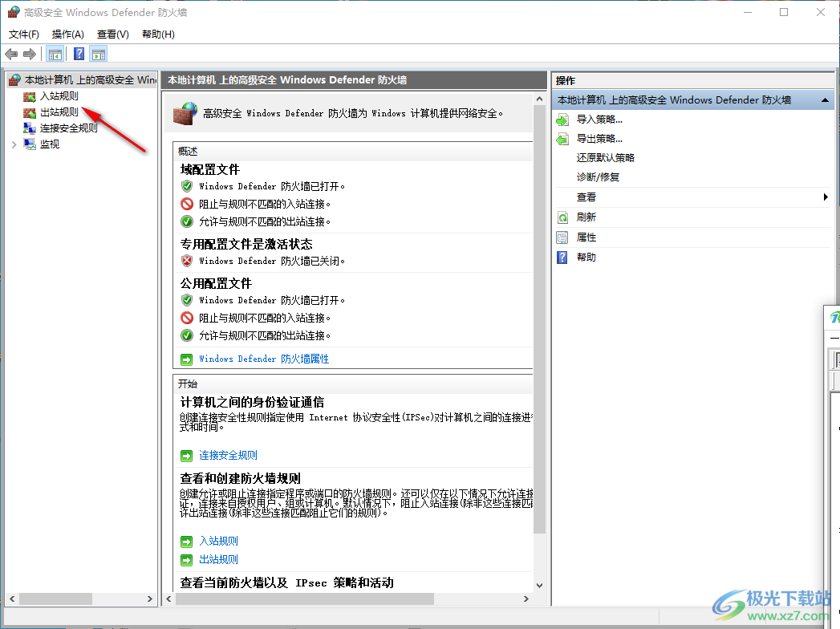Click the 导出策略 green arrow icon
This screenshot has width=840, height=629.
[562, 140]
